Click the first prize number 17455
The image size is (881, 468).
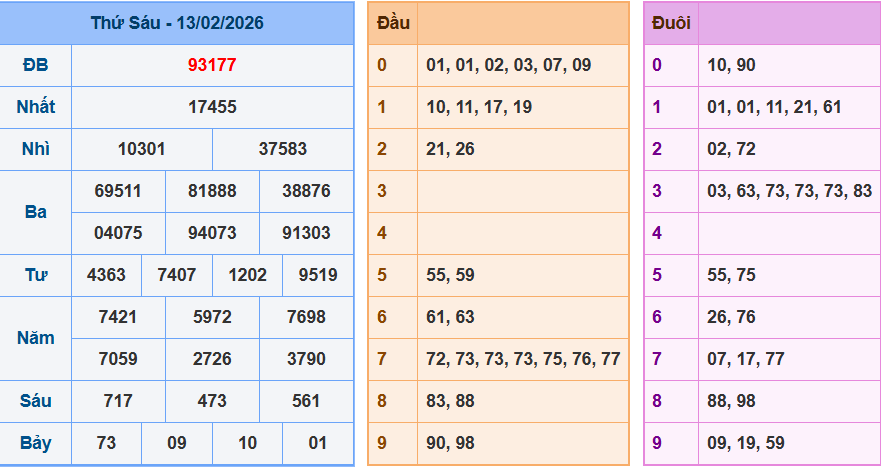point(212,107)
